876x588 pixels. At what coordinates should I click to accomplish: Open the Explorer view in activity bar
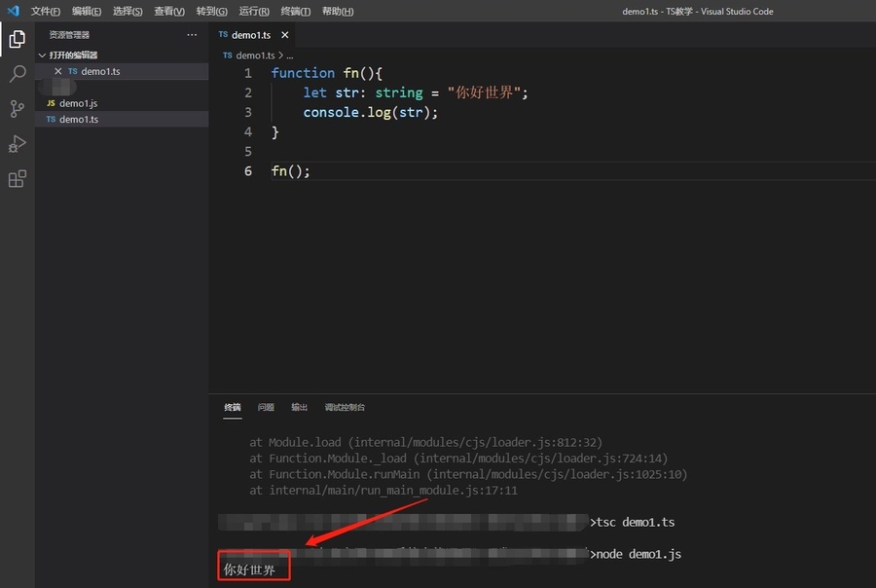[x=17, y=39]
